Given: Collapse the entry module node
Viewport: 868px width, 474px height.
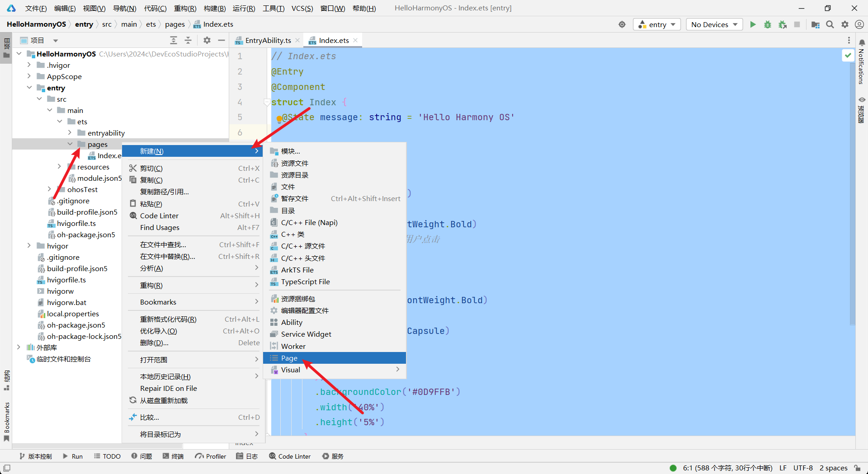Looking at the screenshot, I should pos(29,88).
